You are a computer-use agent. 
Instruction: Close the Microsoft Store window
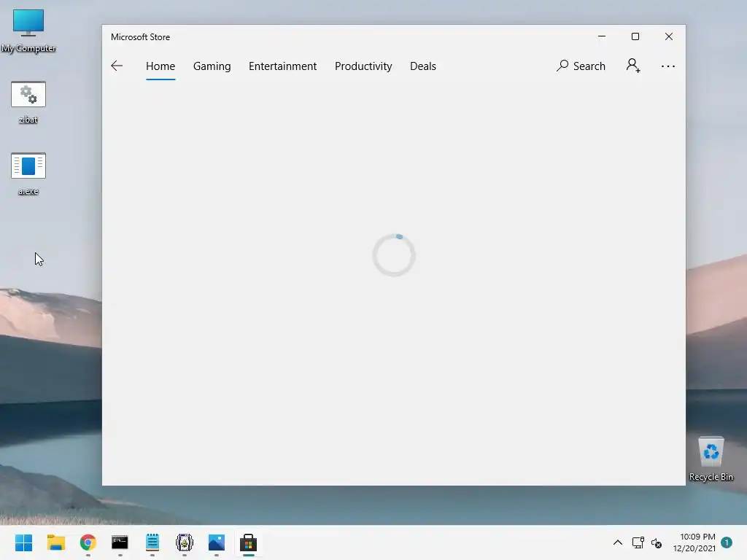point(669,36)
